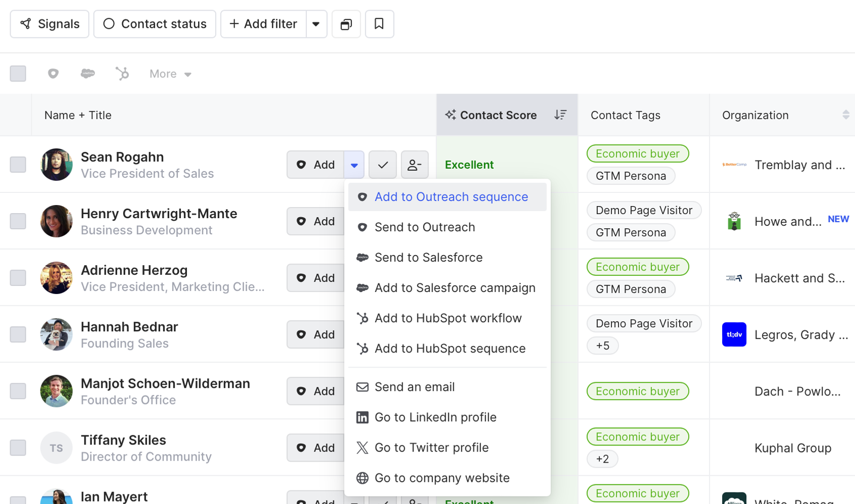The width and height of the screenshot is (855, 504).
Task: Click the GTM Persona tag for Adrienne Herzog
Action: coord(631,289)
